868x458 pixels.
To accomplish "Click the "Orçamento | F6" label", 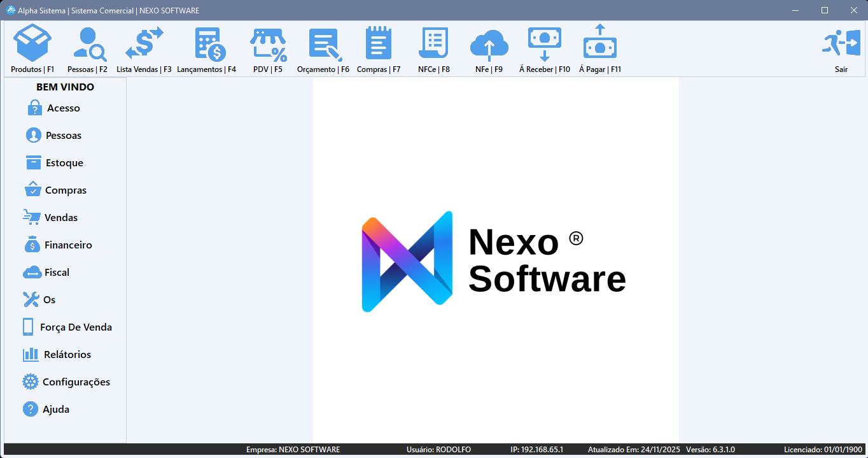I will pos(323,69).
